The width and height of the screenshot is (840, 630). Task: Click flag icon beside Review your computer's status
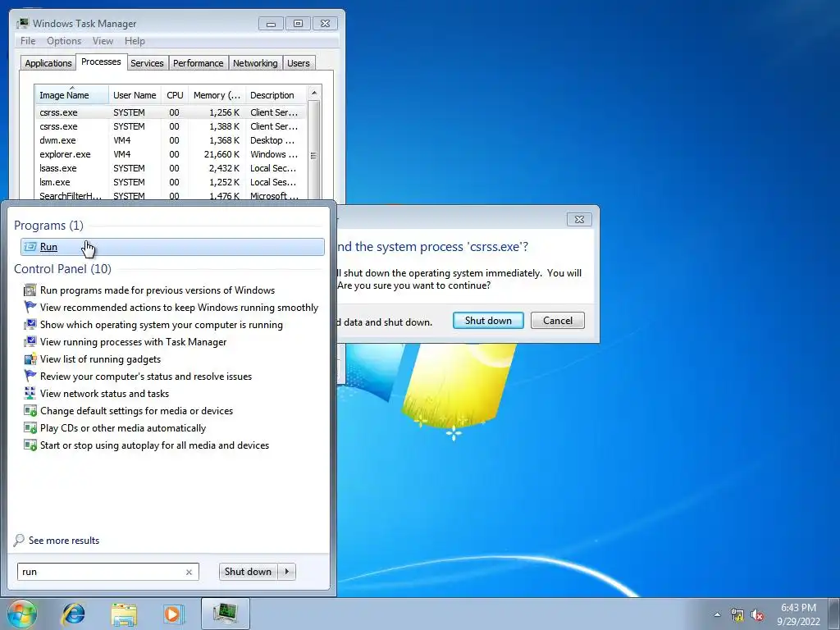(30, 376)
